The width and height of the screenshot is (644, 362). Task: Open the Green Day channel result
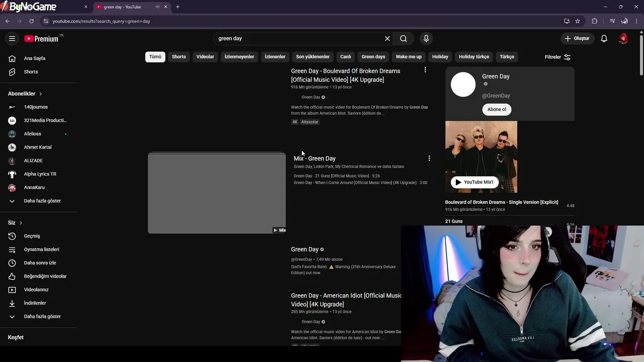tap(305, 249)
